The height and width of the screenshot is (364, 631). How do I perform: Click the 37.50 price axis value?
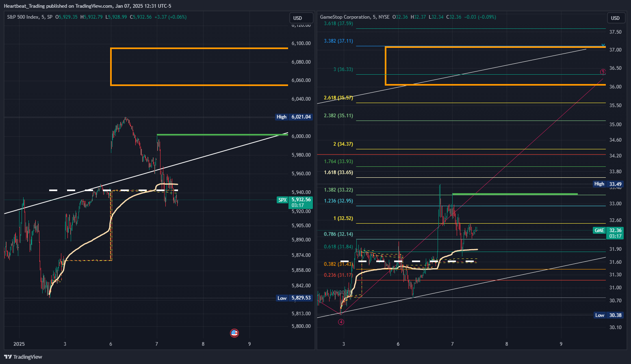coord(615,32)
